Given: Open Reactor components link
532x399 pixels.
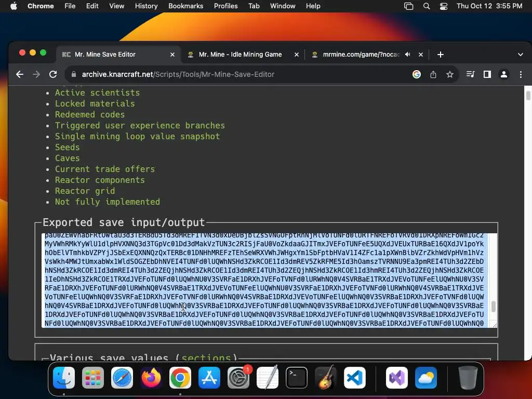Looking at the screenshot, I should tap(100, 180).
